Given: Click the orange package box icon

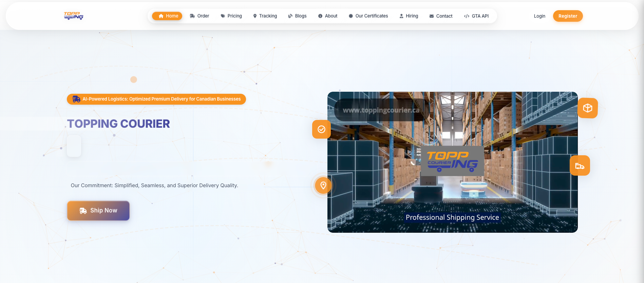Looking at the screenshot, I should click(x=587, y=108).
